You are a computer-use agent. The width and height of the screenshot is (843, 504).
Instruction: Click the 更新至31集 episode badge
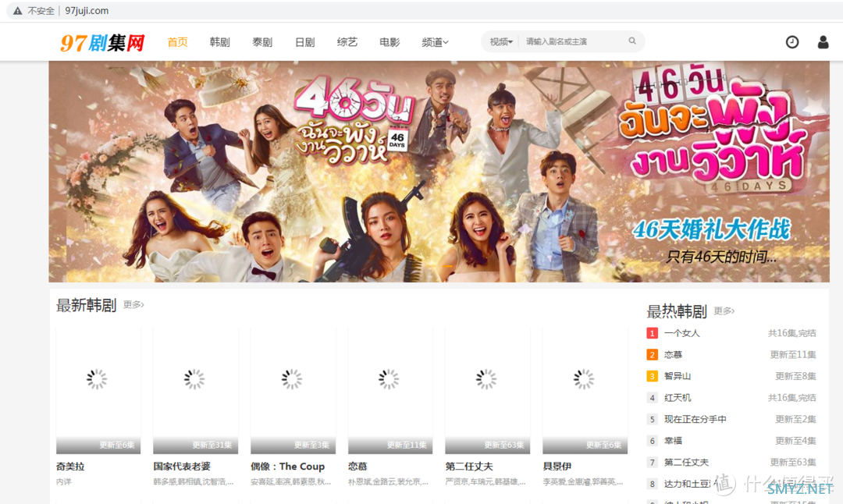pyautogui.click(x=212, y=445)
